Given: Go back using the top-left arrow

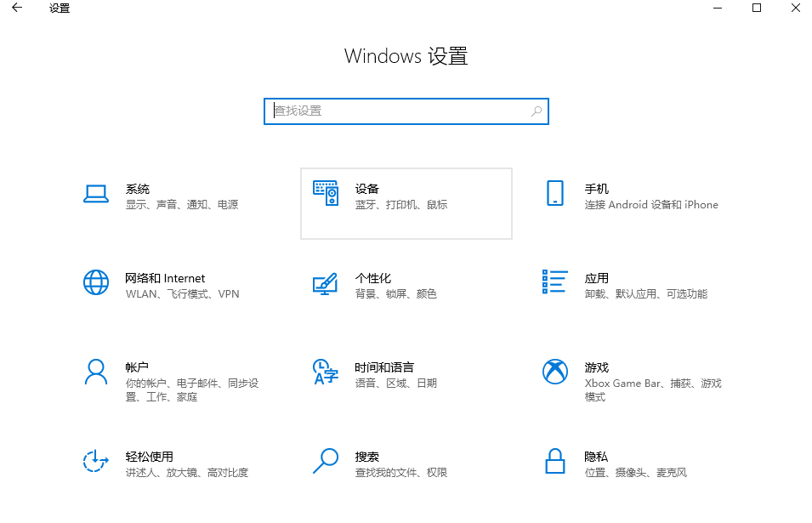Looking at the screenshot, I should pyautogui.click(x=17, y=9).
